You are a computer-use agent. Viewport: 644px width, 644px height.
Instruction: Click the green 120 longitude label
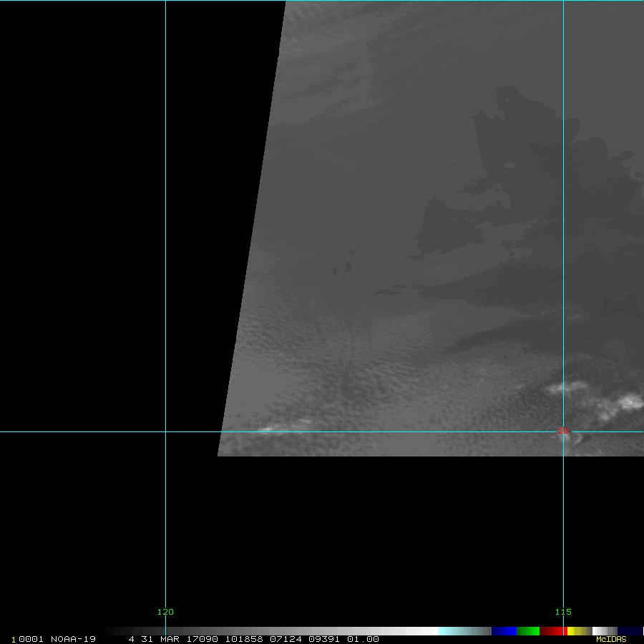coord(165,612)
